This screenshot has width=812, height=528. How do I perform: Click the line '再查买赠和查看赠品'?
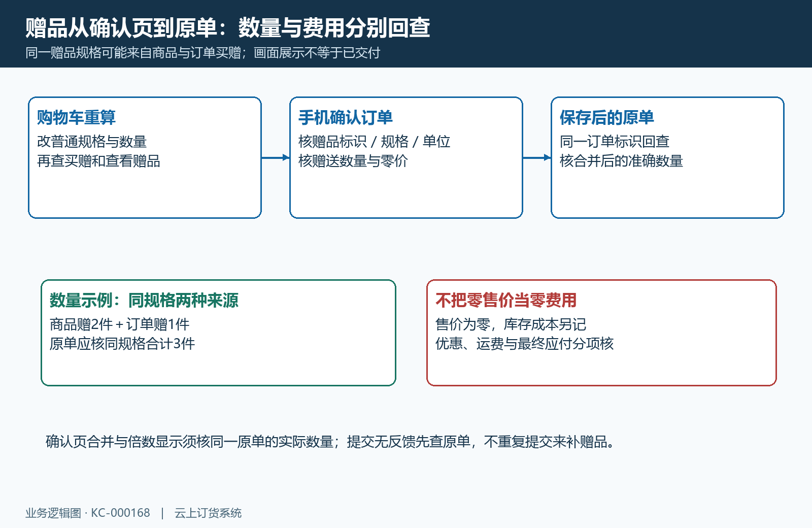[98, 161]
